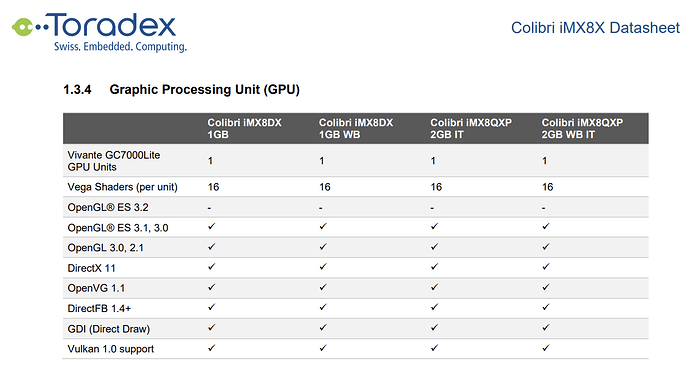Click the Colibri iMX8X Datasheet title
689x378 pixels.
click(595, 28)
